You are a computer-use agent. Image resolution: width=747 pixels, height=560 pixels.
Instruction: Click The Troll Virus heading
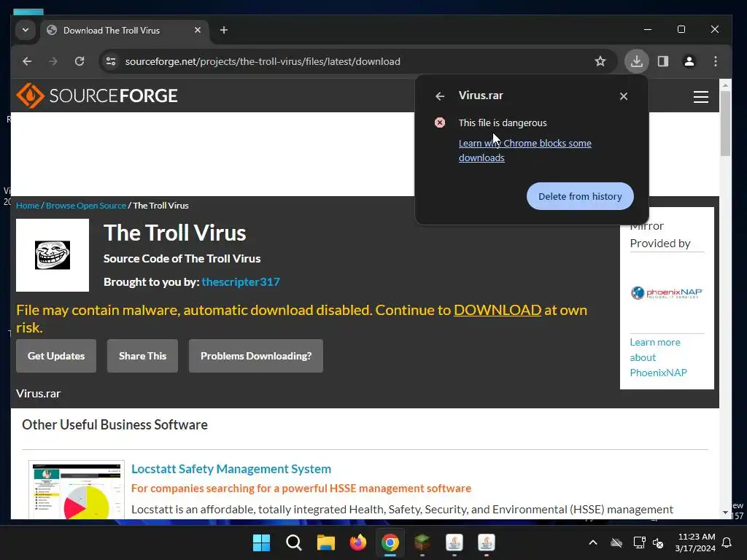click(175, 233)
